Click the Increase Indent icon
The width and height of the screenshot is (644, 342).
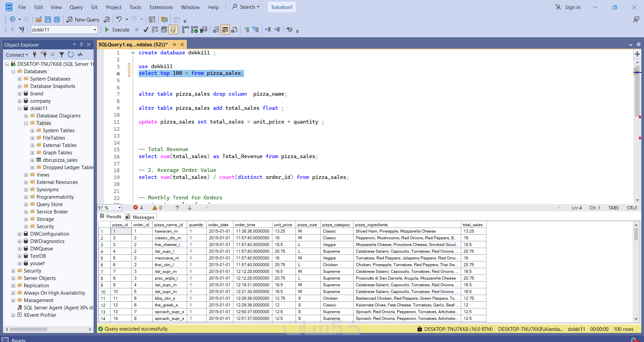(277, 30)
